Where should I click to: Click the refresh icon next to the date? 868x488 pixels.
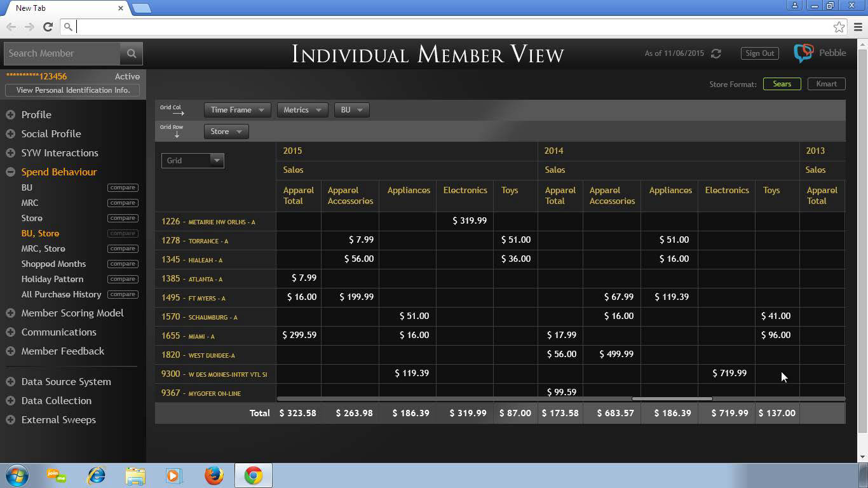[716, 53]
